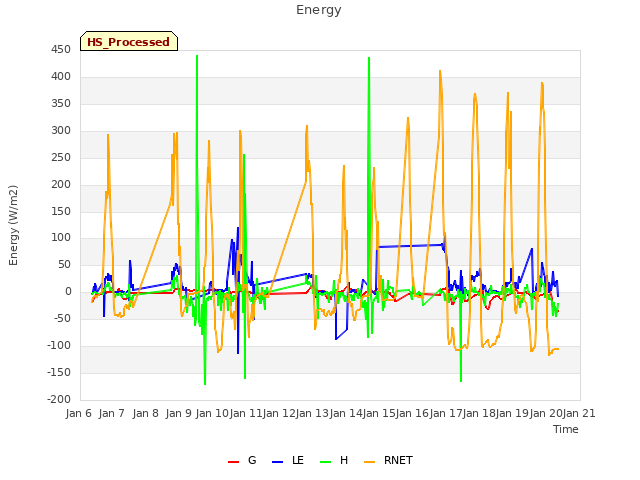Click the Jan 11 x-axis label
This screenshot has height=480, width=640.
246,413
